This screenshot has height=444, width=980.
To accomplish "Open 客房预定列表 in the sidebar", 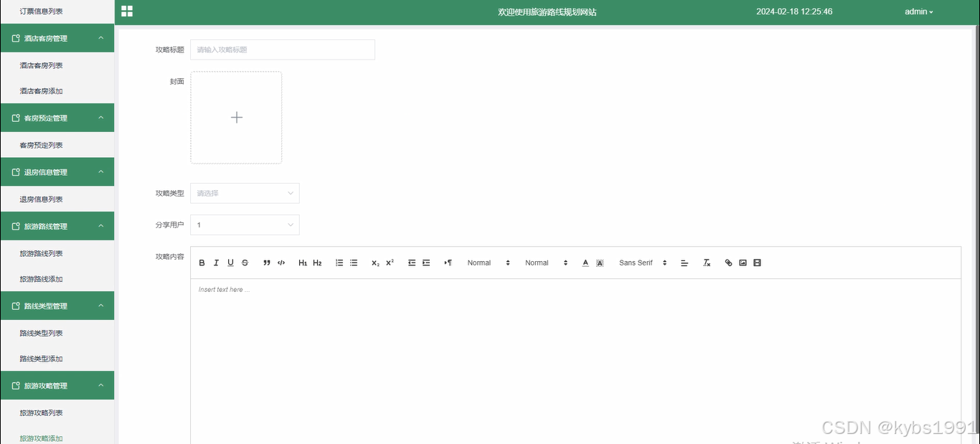I will point(41,145).
